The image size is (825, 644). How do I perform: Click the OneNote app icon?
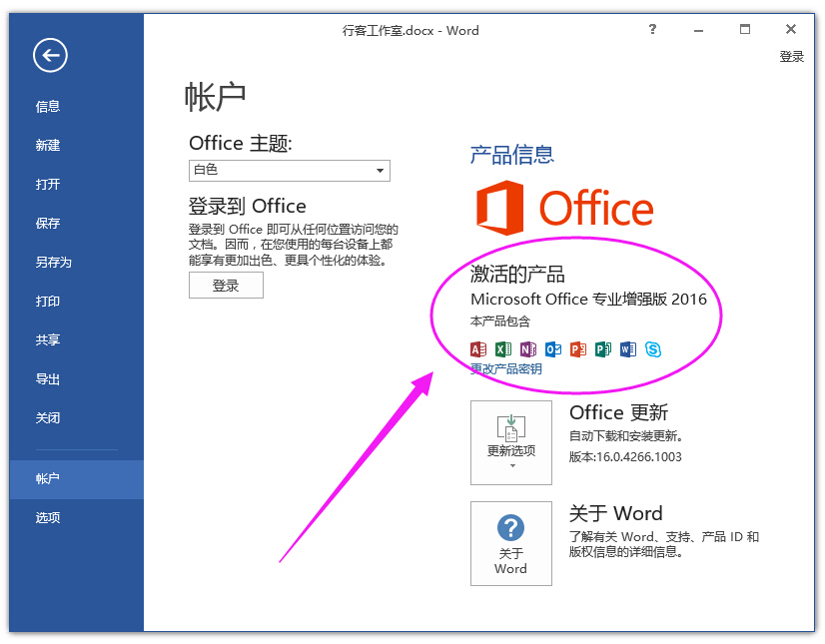(x=527, y=349)
